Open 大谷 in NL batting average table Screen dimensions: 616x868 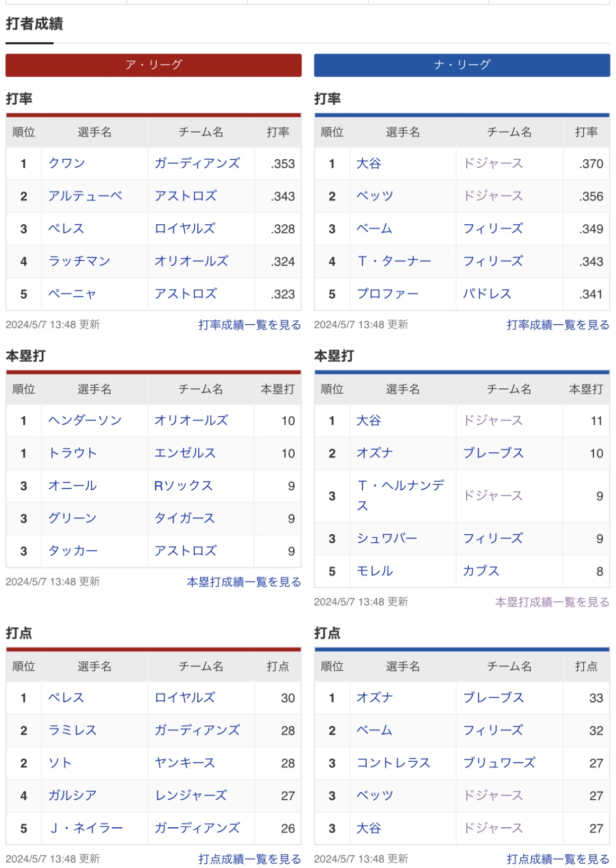coord(369,163)
